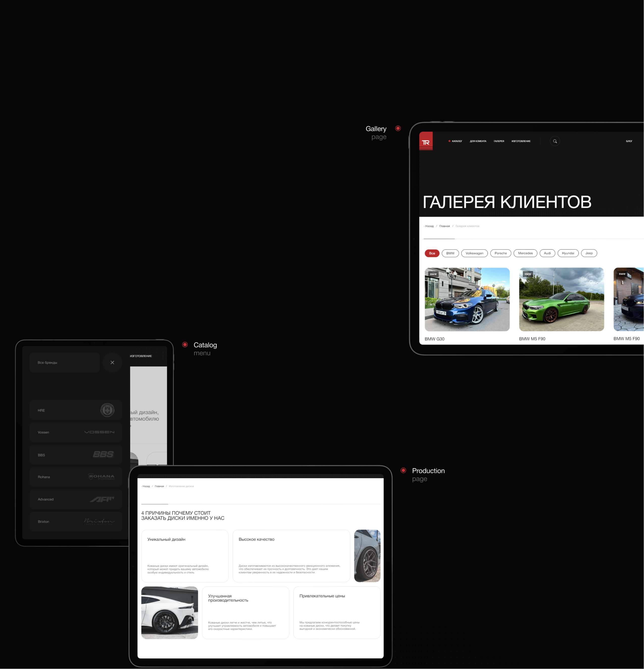This screenshot has height=669, width=644.
Task: Expand the Advanced brand row
Action: pyautogui.click(x=76, y=499)
